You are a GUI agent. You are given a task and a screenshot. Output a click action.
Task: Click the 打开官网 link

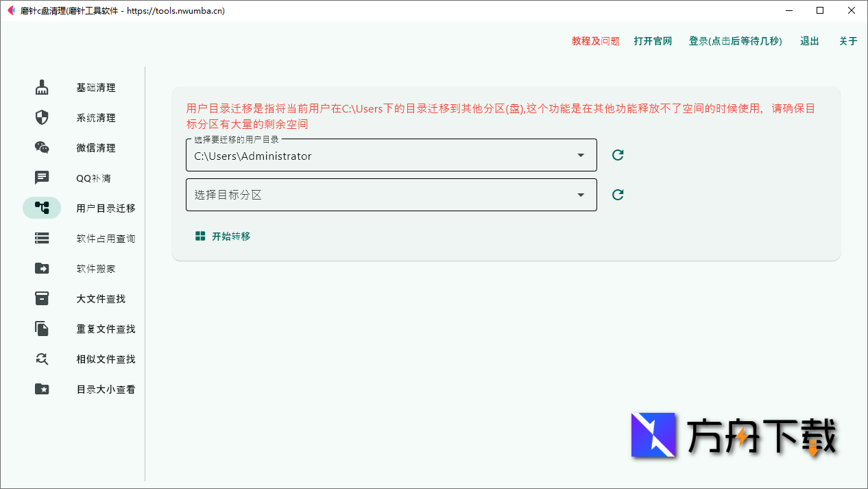pyautogui.click(x=652, y=40)
